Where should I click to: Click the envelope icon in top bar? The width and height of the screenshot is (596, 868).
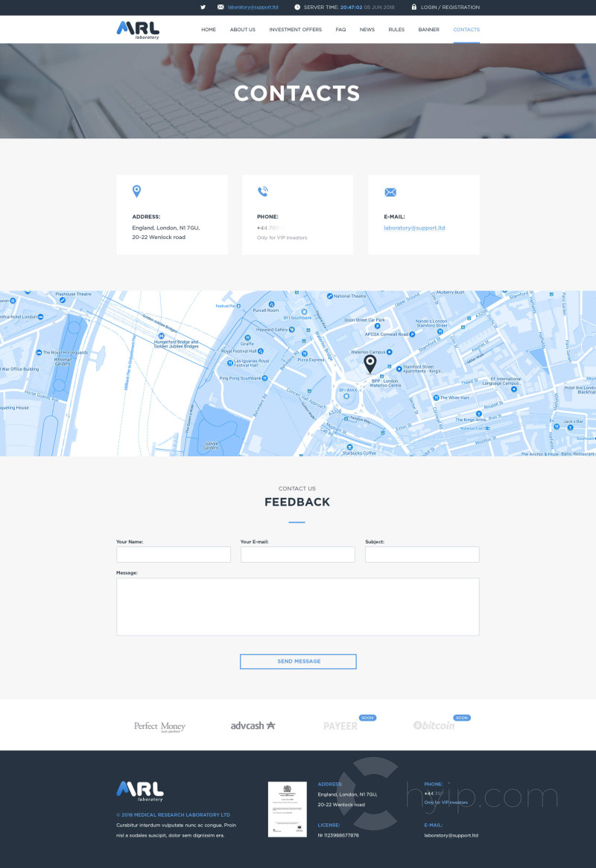(221, 7)
